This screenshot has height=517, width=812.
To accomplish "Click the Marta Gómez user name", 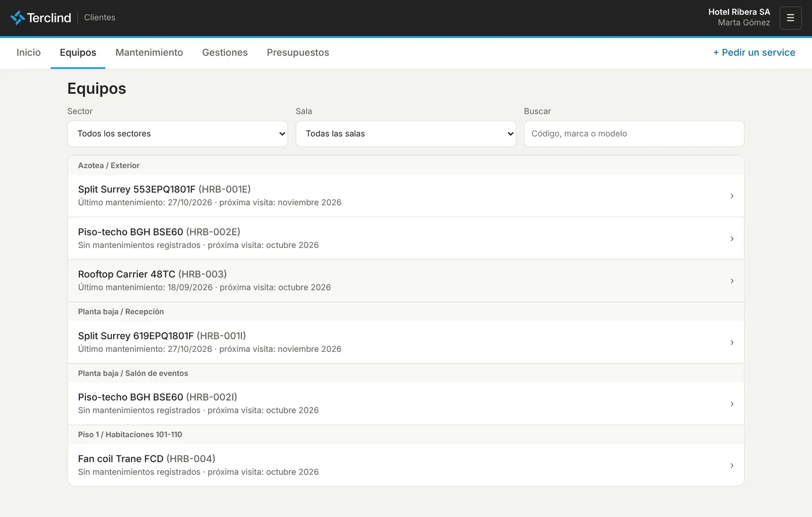I will (744, 23).
